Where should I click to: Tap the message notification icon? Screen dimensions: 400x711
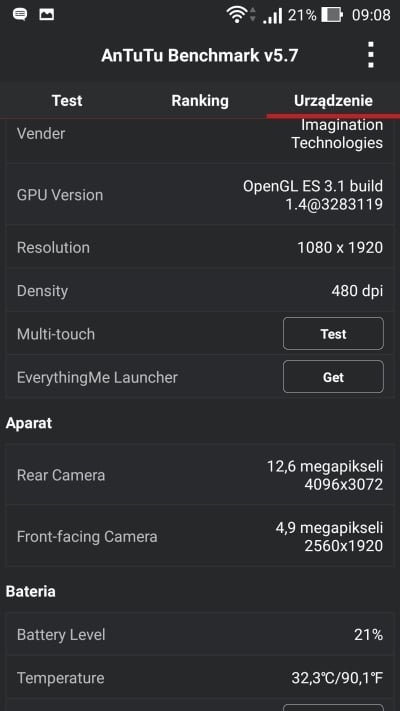coord(20,15)
